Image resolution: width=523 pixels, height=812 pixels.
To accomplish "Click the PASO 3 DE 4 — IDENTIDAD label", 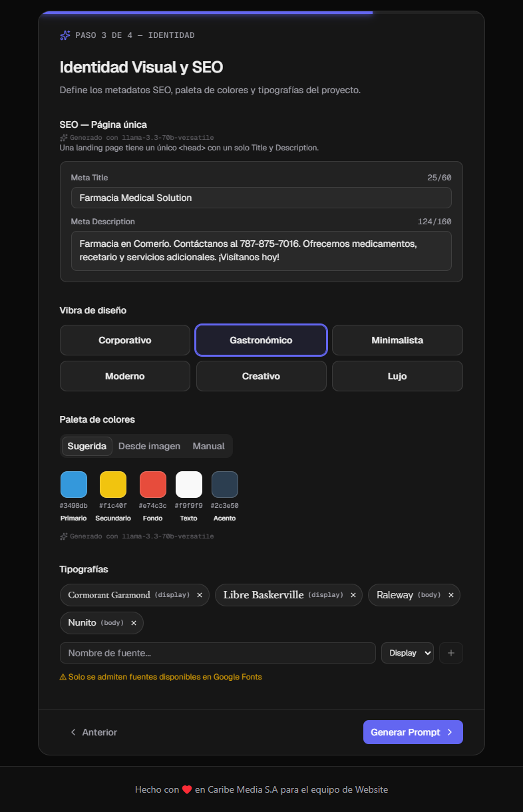I will tap(135, 35).
